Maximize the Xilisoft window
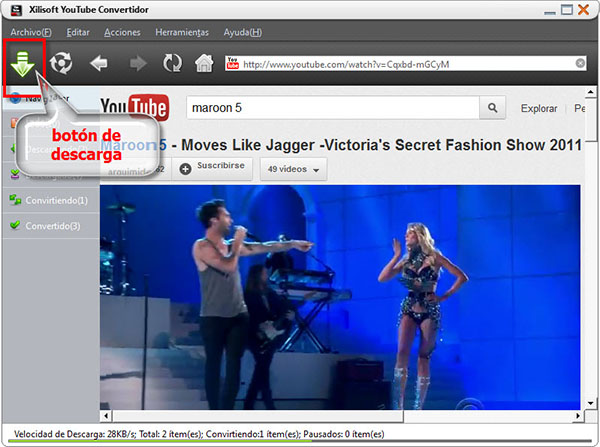Screen dimensions: 600x447 567,10
